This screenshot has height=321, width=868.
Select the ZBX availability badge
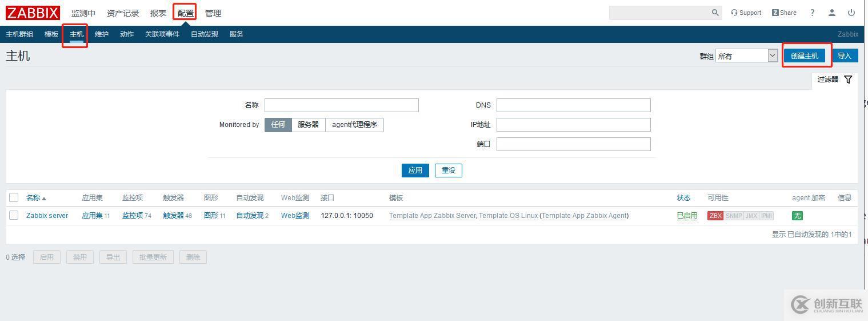coord(715,216)
